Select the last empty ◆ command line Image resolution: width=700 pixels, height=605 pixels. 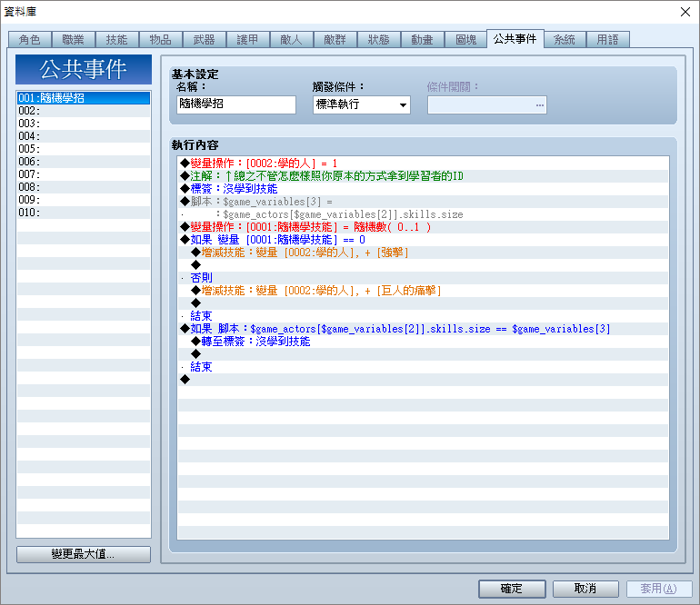424,380
